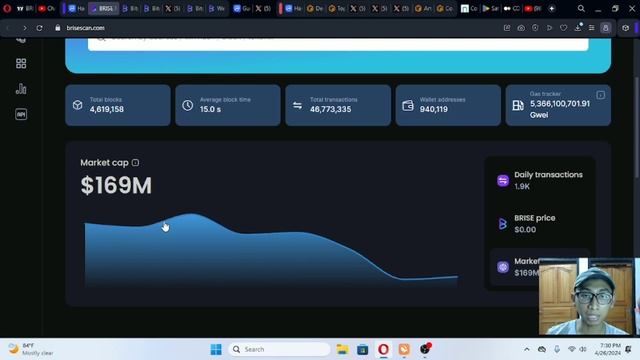Click the padlock site security icon
The image size is (640, 360).
click(58, 28)
